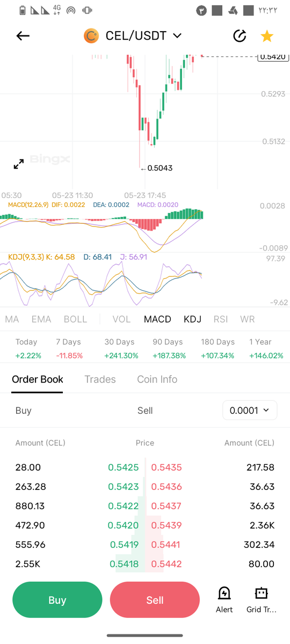This screenshot has width=290, height=644.
Task: Expand chart to fullscreen
Action: 19,164
